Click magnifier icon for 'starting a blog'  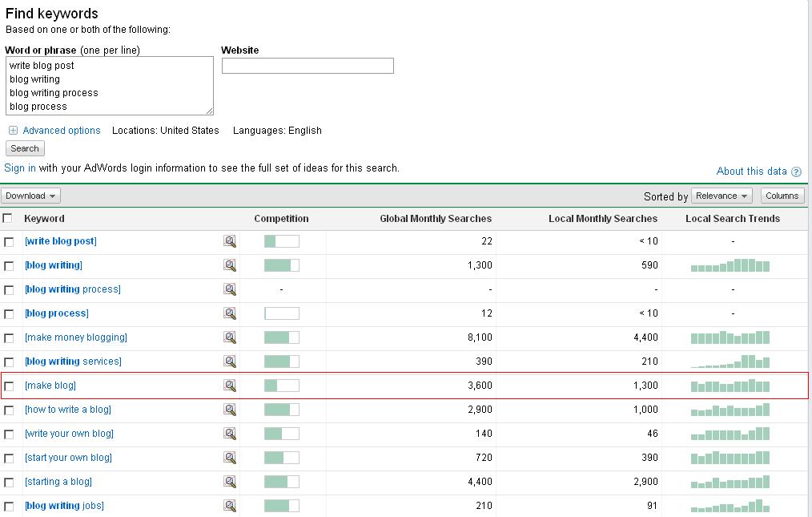[230, 482]
